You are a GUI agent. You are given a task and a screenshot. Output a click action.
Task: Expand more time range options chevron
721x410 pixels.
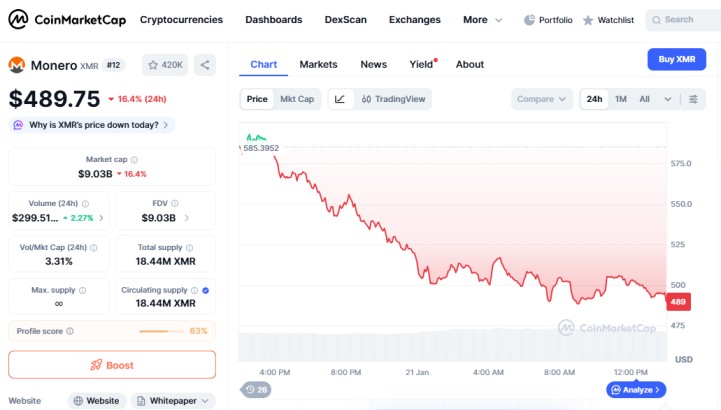point(668,99)
